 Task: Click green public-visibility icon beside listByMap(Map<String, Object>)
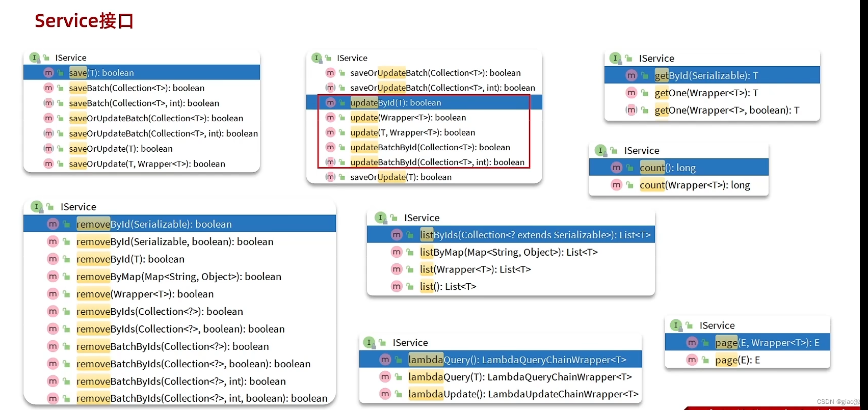[x=410, y=252]
